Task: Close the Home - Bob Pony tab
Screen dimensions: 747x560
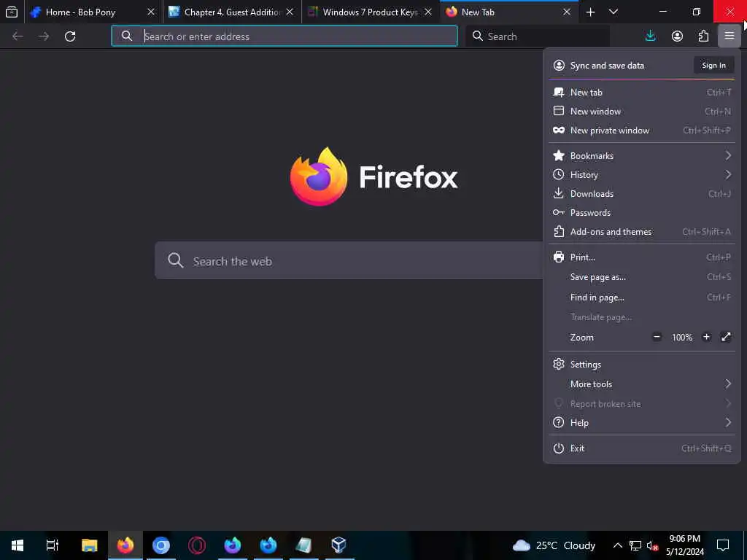Action: click(151, 12)
